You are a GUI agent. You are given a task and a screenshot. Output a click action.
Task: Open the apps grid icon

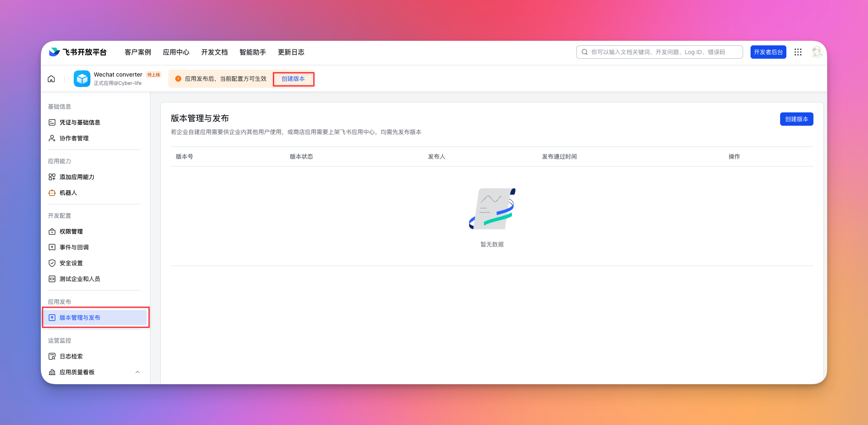[x=798, y=52]
